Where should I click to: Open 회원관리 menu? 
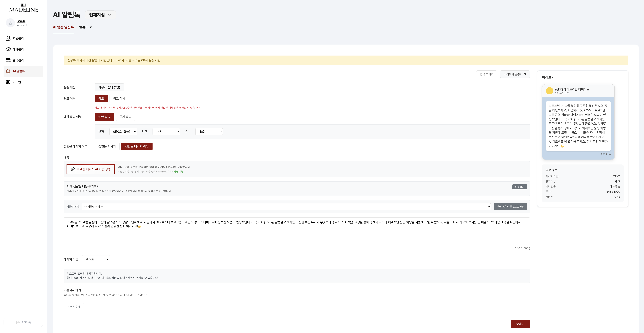[x=23, y=38]
